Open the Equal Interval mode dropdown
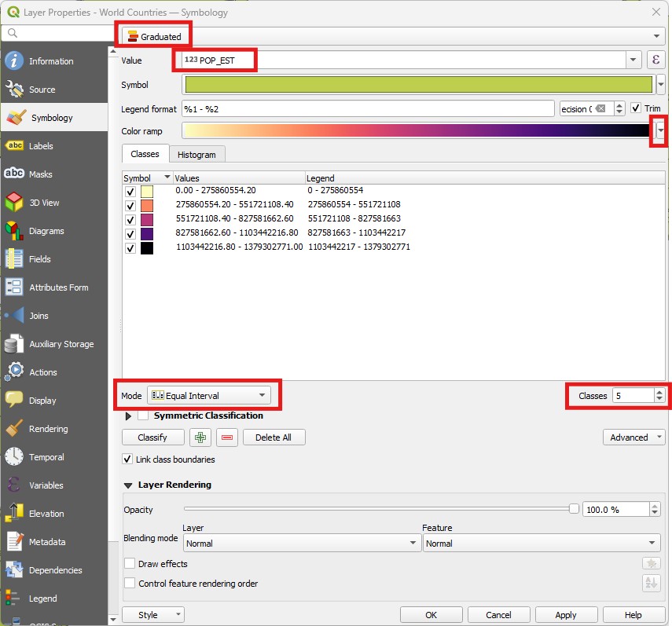Screen dimensions: 672x626 tap(209, 396)
